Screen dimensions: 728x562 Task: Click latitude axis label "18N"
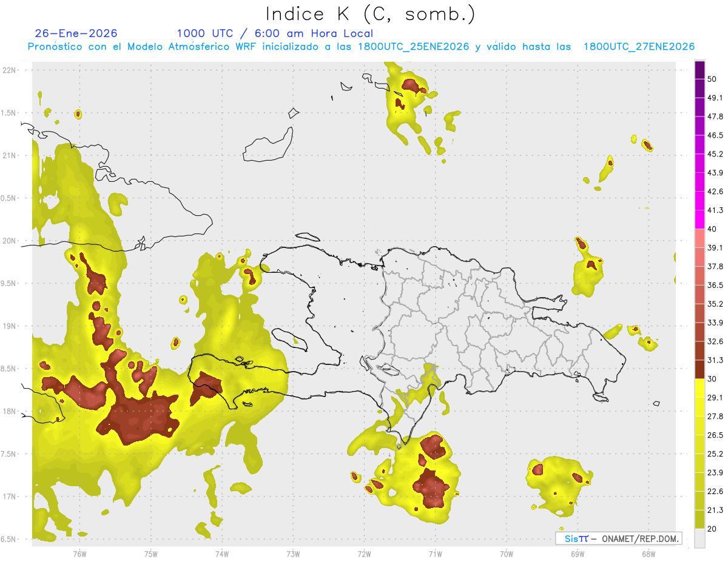pos(10,411)
